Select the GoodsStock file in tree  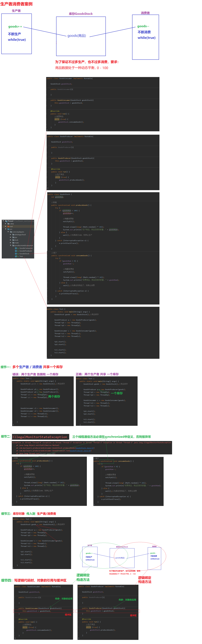[24, 254]
